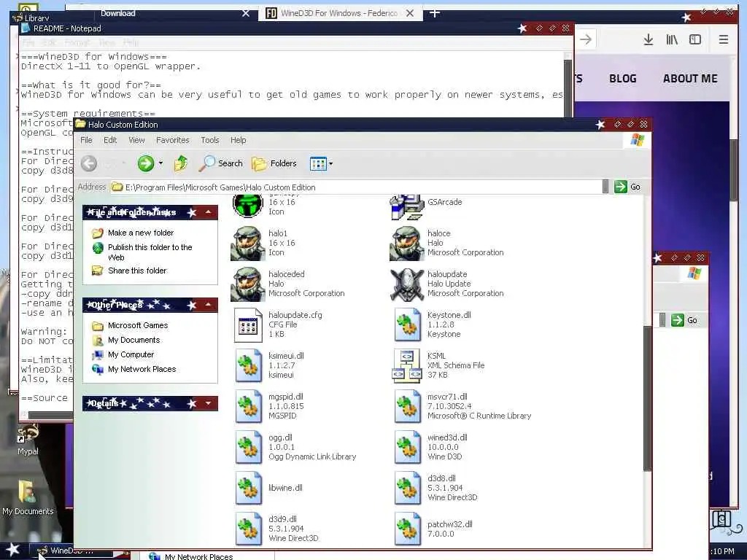The image size is (747, 560).
Task: Select the libwine.dll file icon
Action: (x=248, y=488)
